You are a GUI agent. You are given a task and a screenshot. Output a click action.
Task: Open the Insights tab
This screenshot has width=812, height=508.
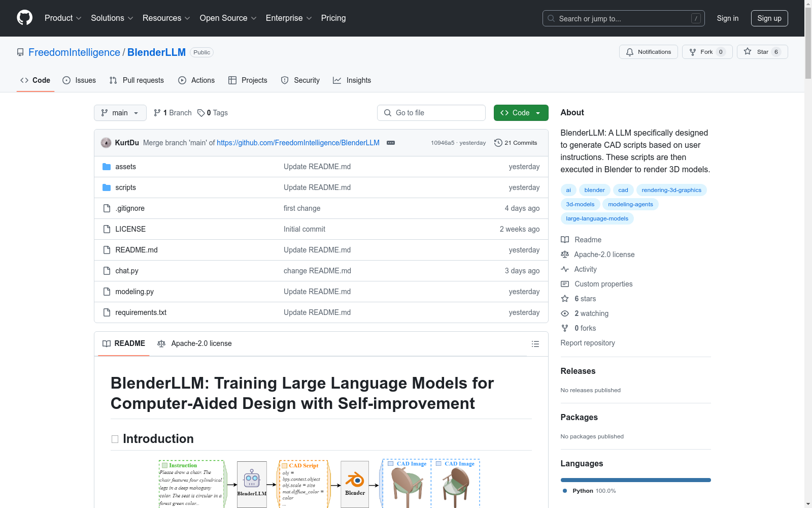(x=352, y=80)
